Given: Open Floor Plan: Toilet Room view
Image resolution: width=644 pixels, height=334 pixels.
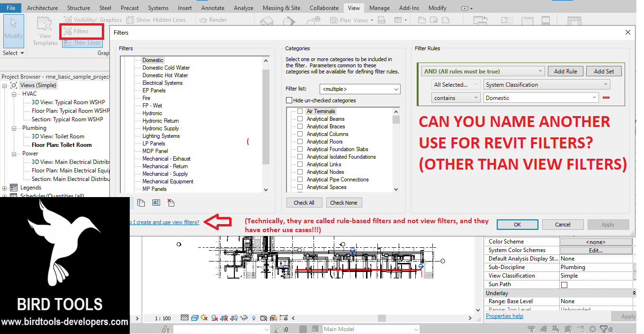Looking at the screenshot, I should [x=62, y=145].
